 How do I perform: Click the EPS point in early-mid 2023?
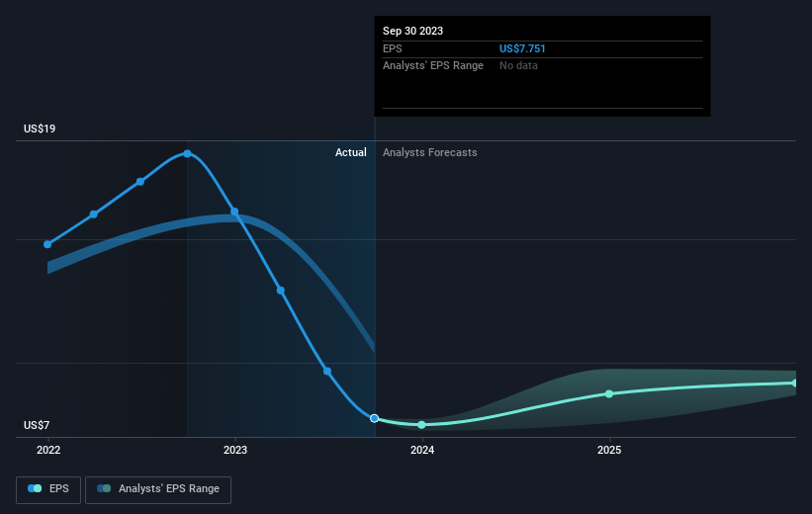click(x=281, y=291)
